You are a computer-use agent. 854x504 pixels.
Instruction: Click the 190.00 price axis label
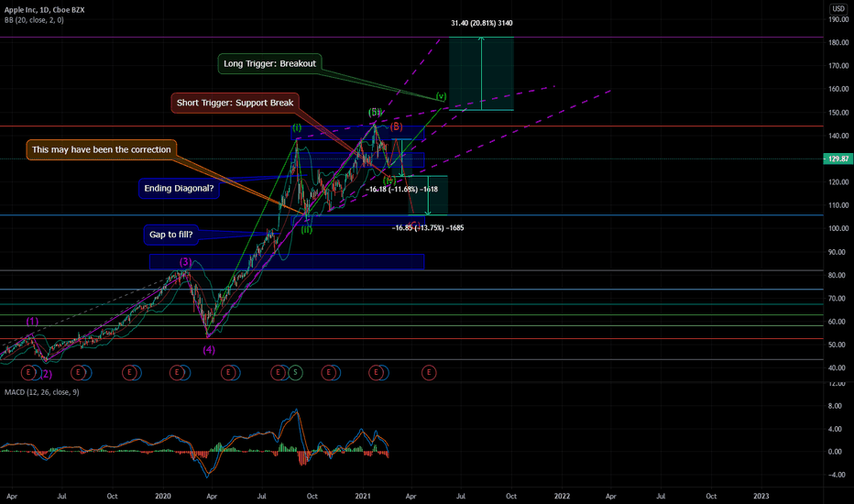click(838, 19)
